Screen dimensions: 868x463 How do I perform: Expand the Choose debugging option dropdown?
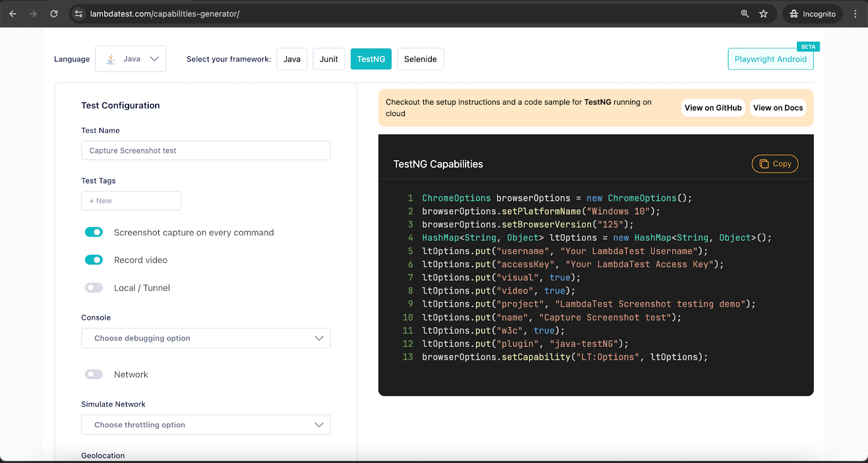point(206,338)
